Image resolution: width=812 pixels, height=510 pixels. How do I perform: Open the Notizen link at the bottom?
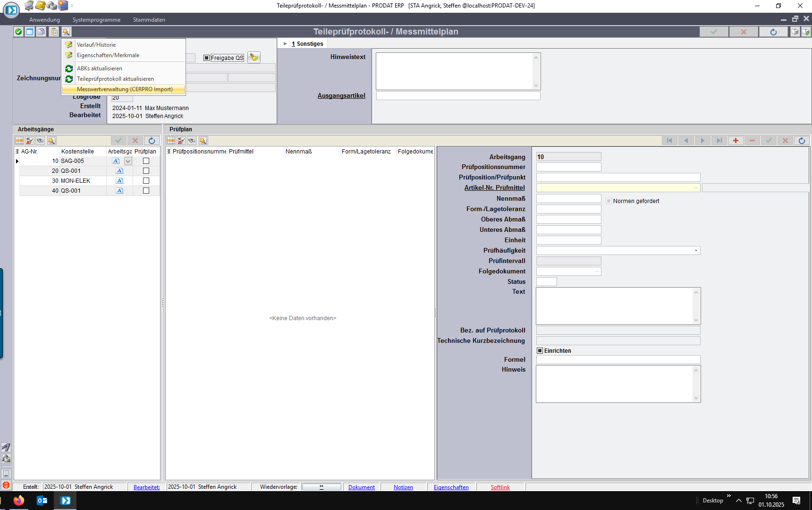[403, 487]
